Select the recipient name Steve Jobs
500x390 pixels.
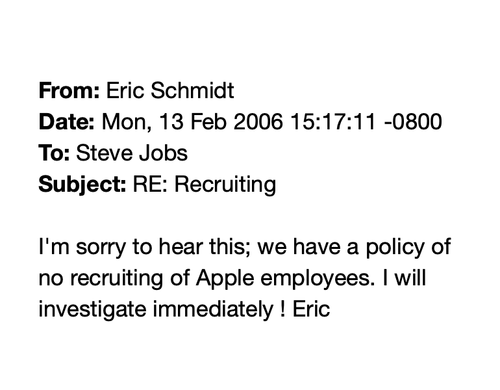point(132,153)
